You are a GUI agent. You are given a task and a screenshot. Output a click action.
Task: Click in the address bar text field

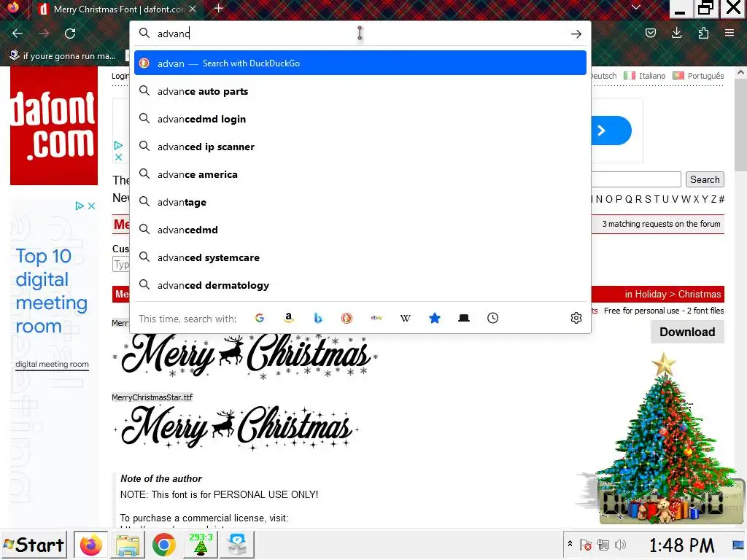pyautogui.click(x=360, y=34)
